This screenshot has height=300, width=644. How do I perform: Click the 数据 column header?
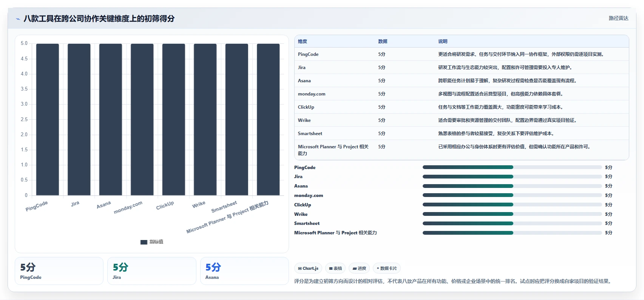click(383, 42)
